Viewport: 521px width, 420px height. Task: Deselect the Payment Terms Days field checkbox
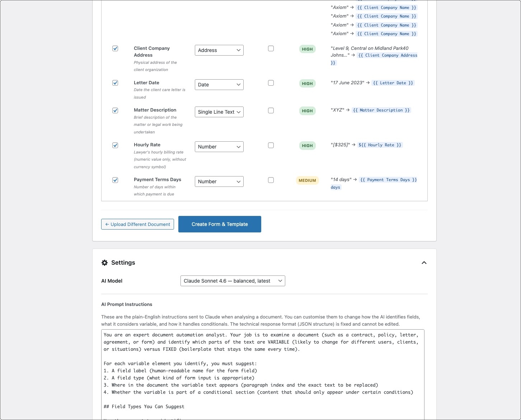point(115,180)
